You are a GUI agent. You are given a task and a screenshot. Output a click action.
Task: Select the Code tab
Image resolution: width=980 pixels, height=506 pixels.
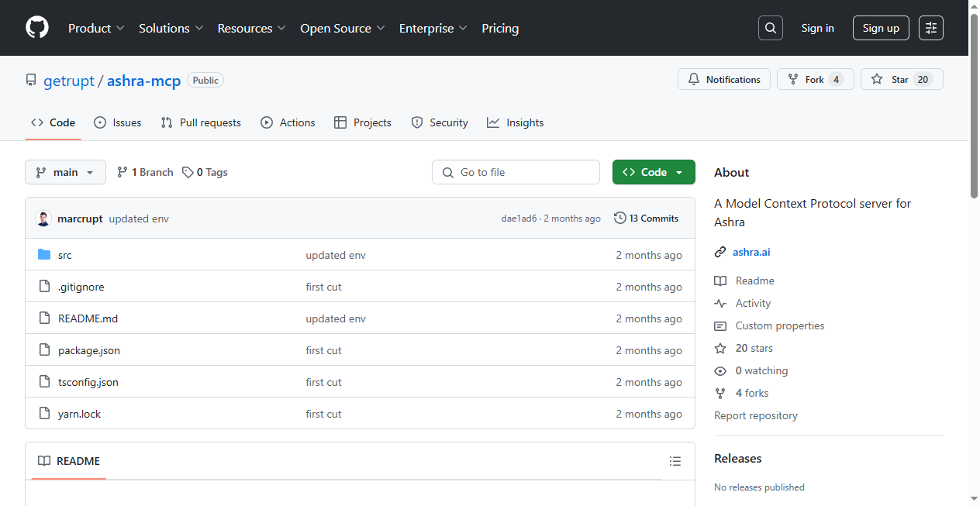(x=53, y=122)
